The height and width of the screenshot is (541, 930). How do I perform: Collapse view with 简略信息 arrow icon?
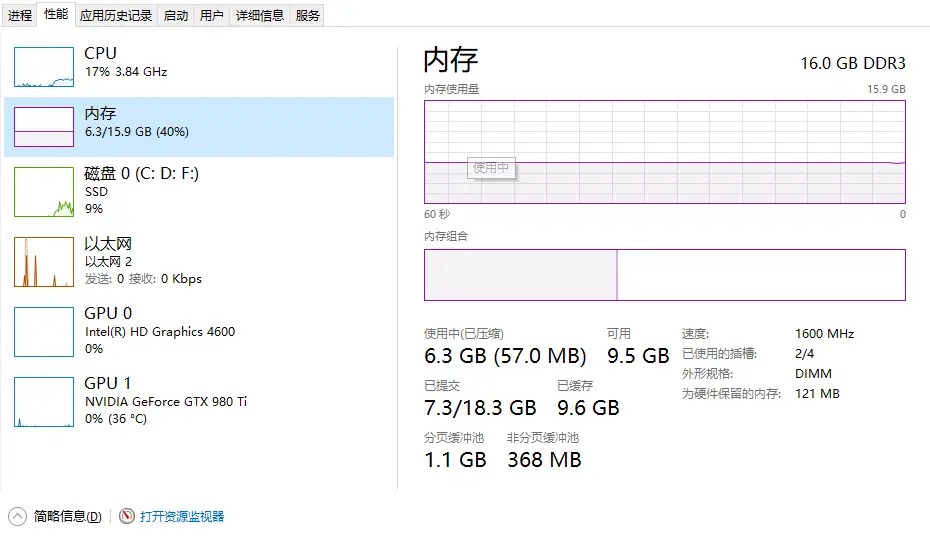tap(17, 516)
